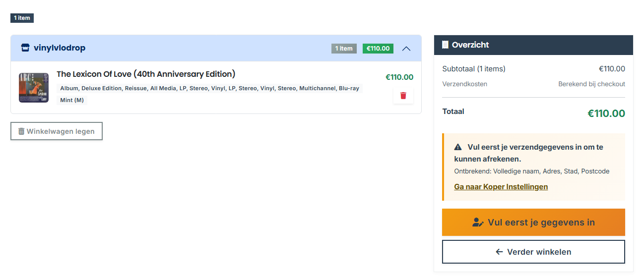The width and height of the screenshot is (644, 277).
Task: Select the vinylvlodrop seller name
Action: click(x=60, y=48)
